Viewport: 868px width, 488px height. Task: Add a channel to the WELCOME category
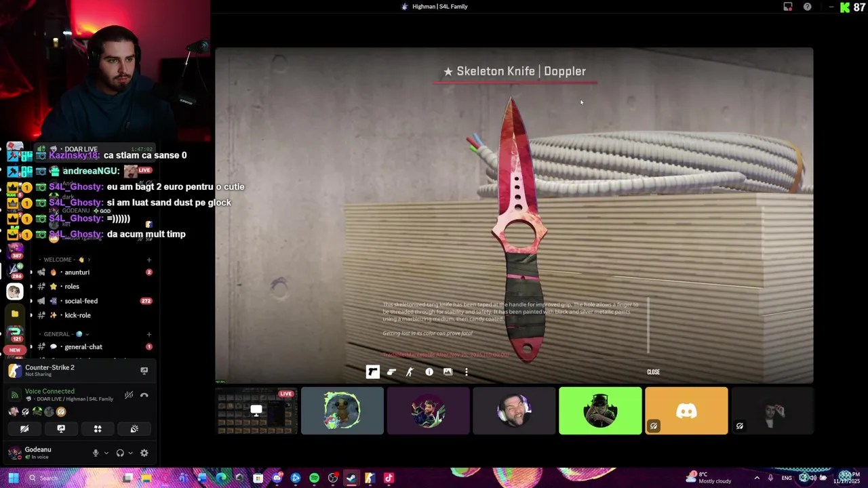149,260
